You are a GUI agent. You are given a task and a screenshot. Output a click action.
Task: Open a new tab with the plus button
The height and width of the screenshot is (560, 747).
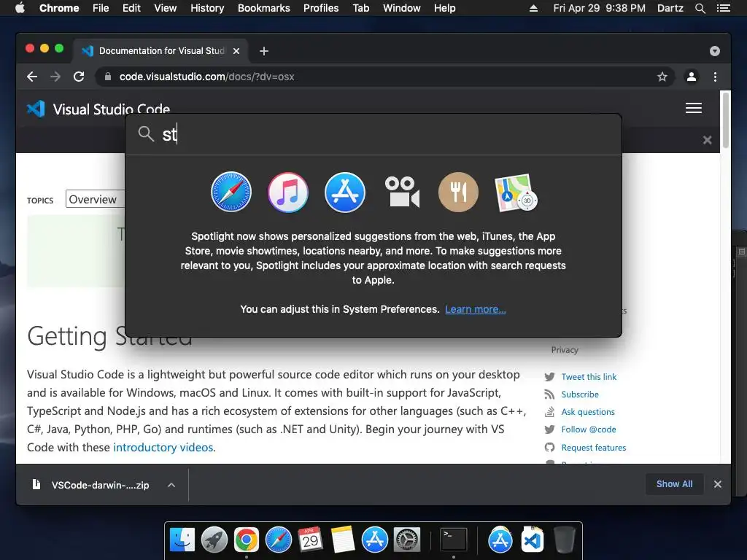click(264, 51)
